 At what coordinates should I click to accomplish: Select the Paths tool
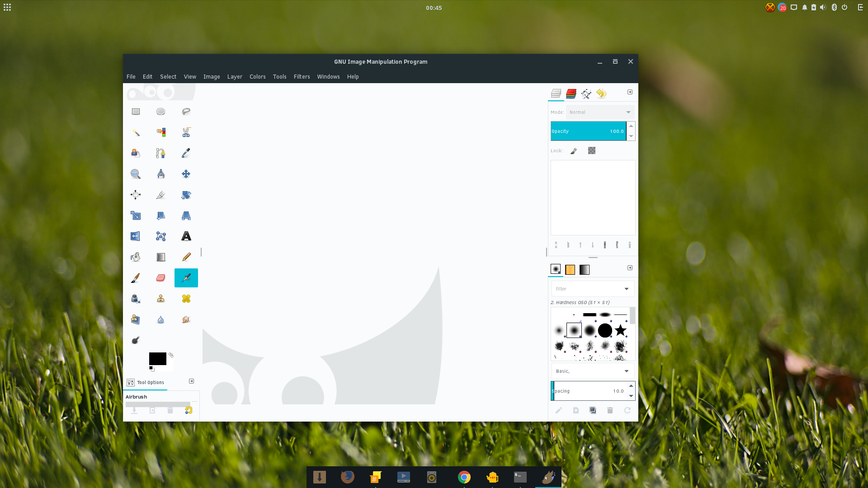pyautogui.click(x=160, y=153)
